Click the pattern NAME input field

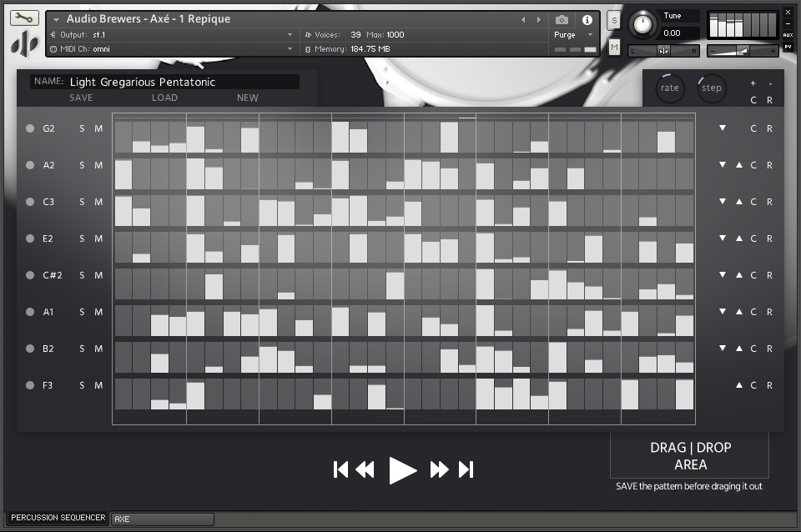click(x=164, y=82)
